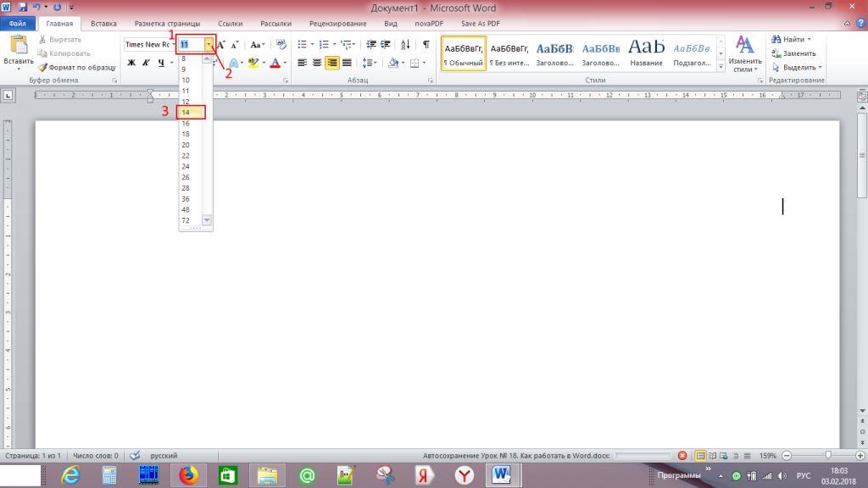Apply the Без интервала style

509,53
